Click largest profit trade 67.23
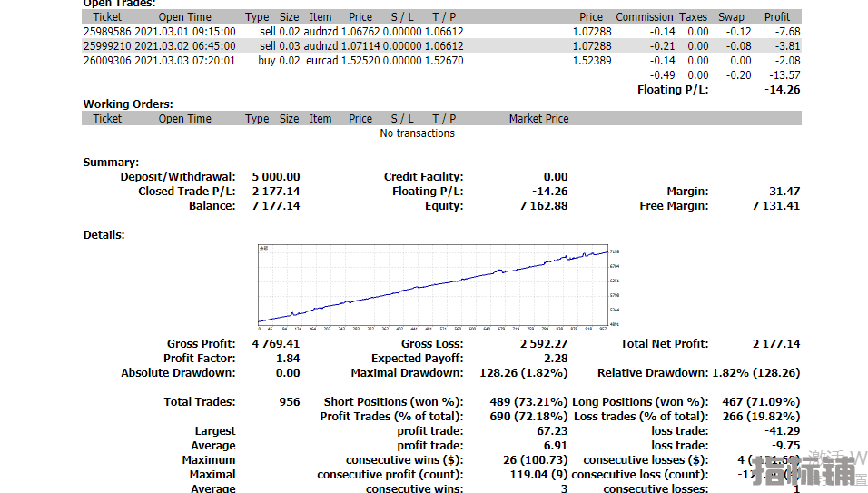This screenshot has width=868, height=493. [x=552, y=431]
